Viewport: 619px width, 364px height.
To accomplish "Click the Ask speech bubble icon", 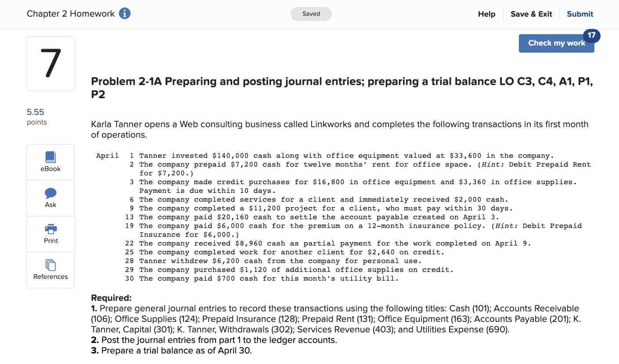I will [50, 193].
